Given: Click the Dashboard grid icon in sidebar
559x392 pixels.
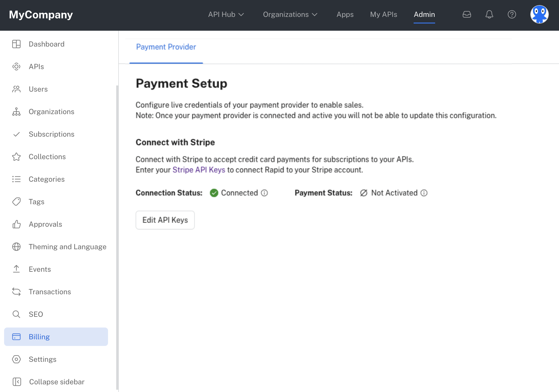Looking at the screenshot, I should click(x=16, y=44).
